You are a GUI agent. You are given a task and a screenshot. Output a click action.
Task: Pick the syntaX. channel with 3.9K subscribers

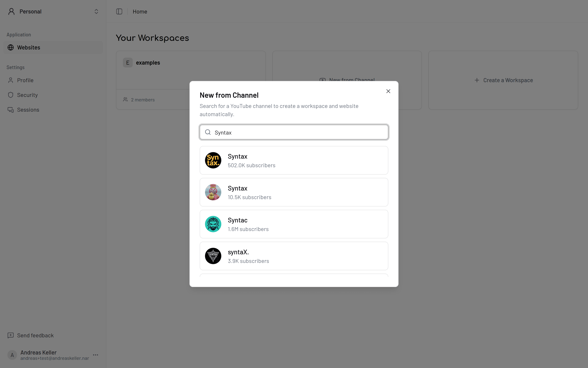click(x=294, y=256)
